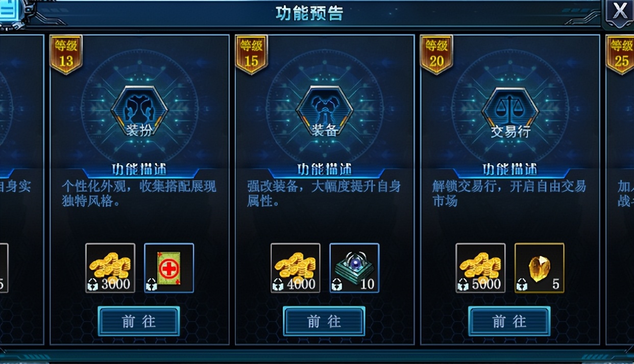This screenshot has height=364, width=634.
Task: Click 前往 button under 交易行 card
Action: pyautogui.click(x=509, y=321)
